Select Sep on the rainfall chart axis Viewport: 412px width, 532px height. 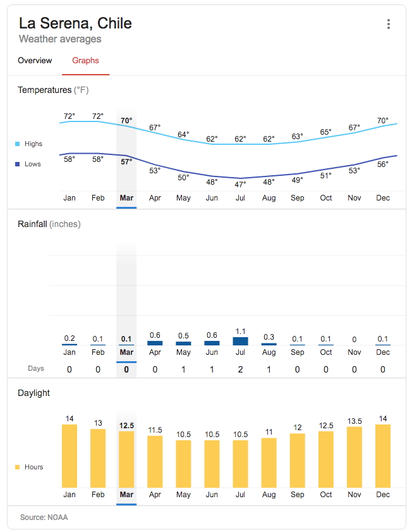point(297,352)
